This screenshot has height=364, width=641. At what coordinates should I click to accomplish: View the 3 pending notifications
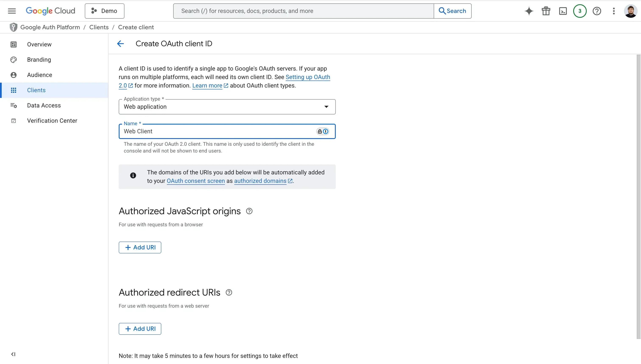click(580, 11)
